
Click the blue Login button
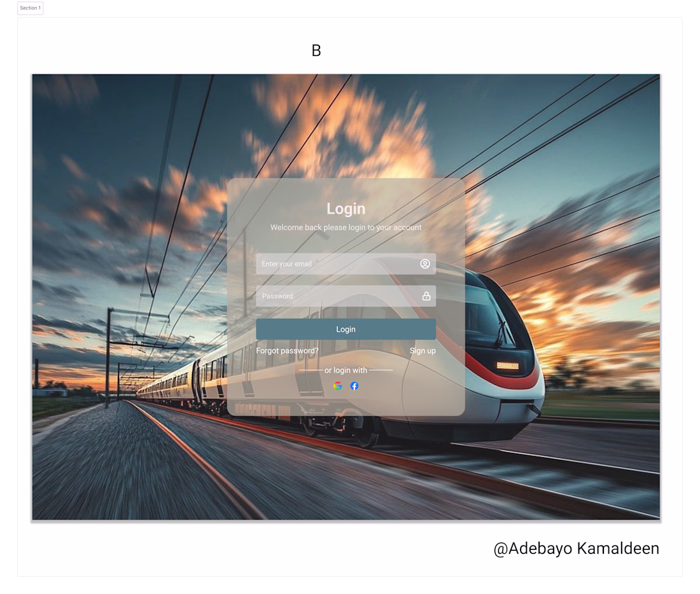(x=346, y=329)
